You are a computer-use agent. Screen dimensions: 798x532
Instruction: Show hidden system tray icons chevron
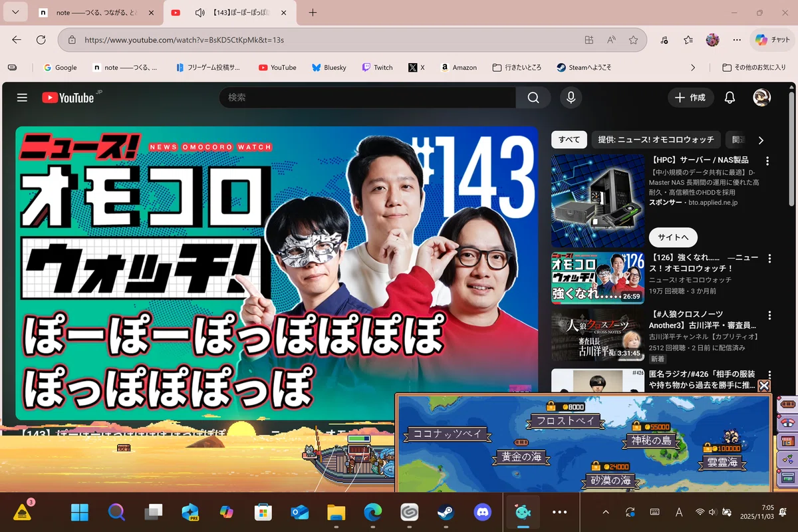pos(606,512)
